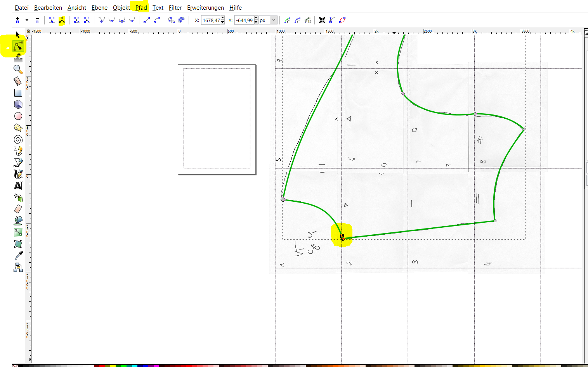The width and height of the screenshot is (588, 367).
Task: Choose the Calligraphy pen tool
Action: pos(18,174)
